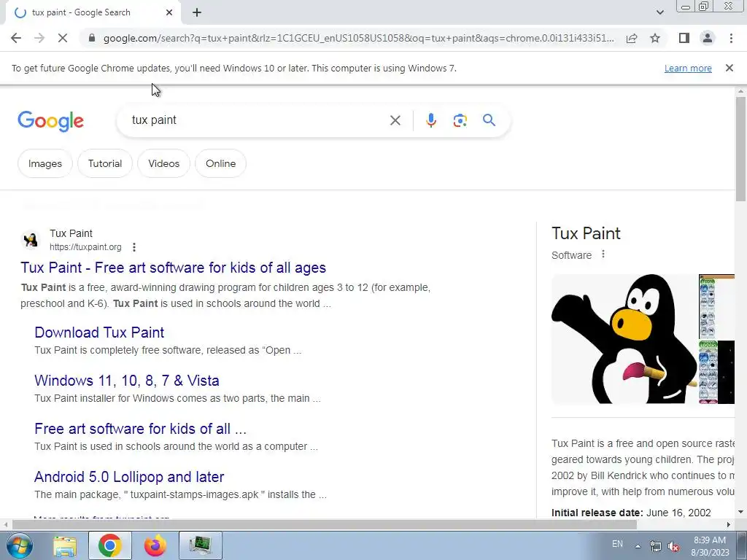Click the EN language indicator

[617, 544]
